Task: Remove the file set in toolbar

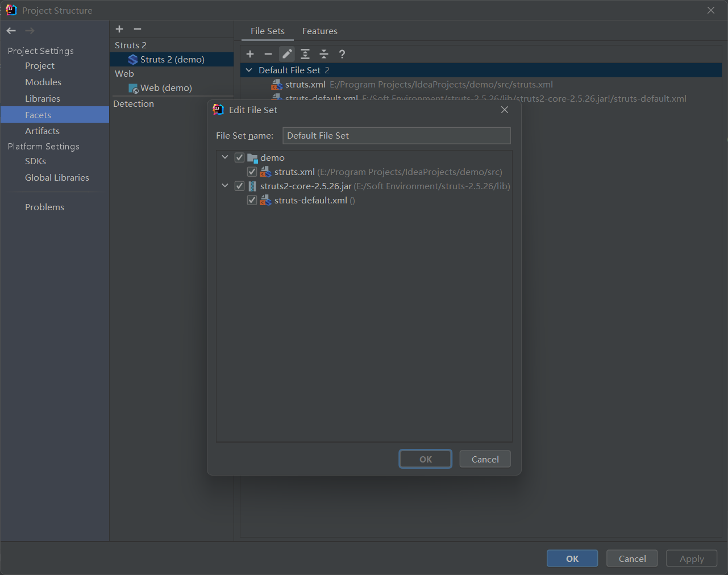Action: point(268,54)
